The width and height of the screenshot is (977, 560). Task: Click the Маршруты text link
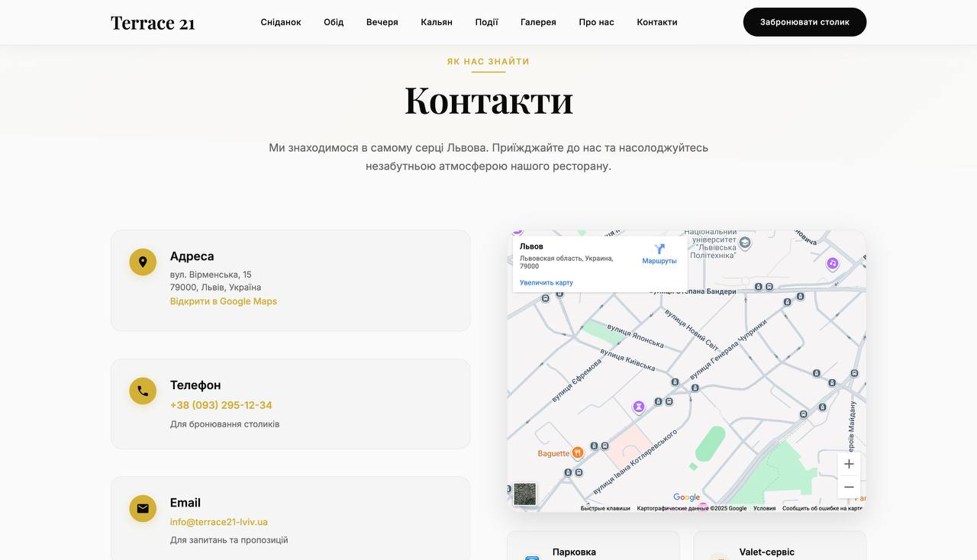[x=659, y=261]
